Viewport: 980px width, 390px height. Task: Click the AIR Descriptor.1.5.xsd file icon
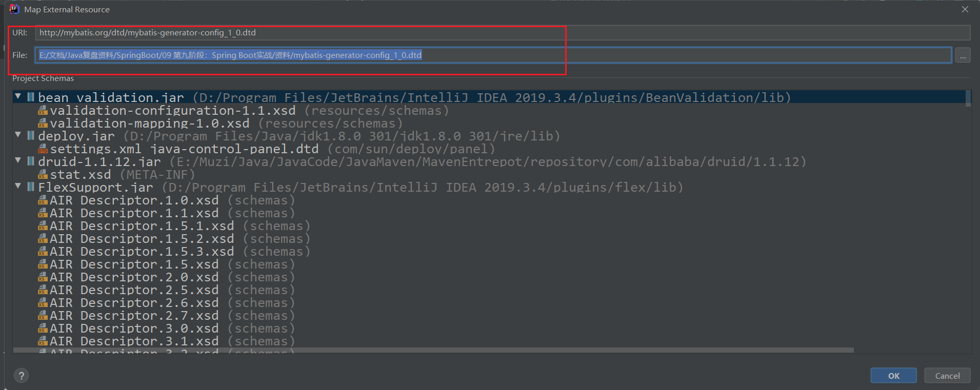43,264
